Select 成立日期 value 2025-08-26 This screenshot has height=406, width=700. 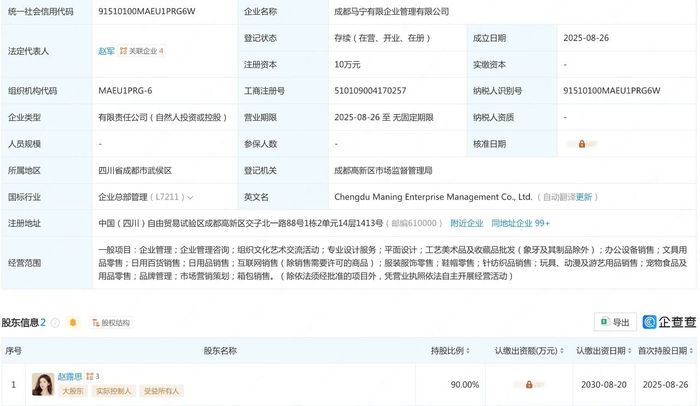(x=586, y=38)
